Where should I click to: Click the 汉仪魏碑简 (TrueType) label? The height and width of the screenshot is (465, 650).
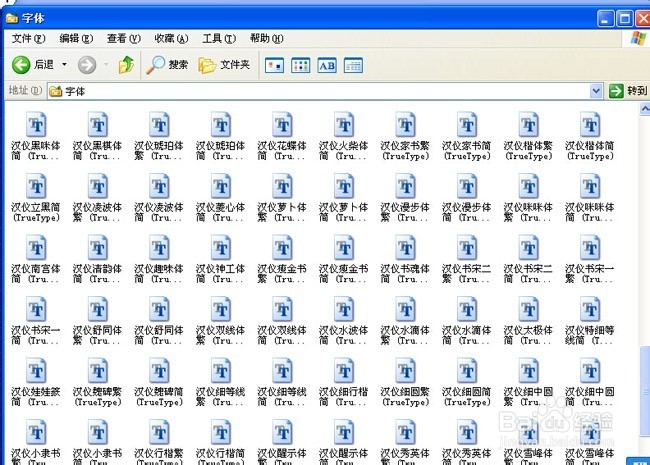pos(159,397)
